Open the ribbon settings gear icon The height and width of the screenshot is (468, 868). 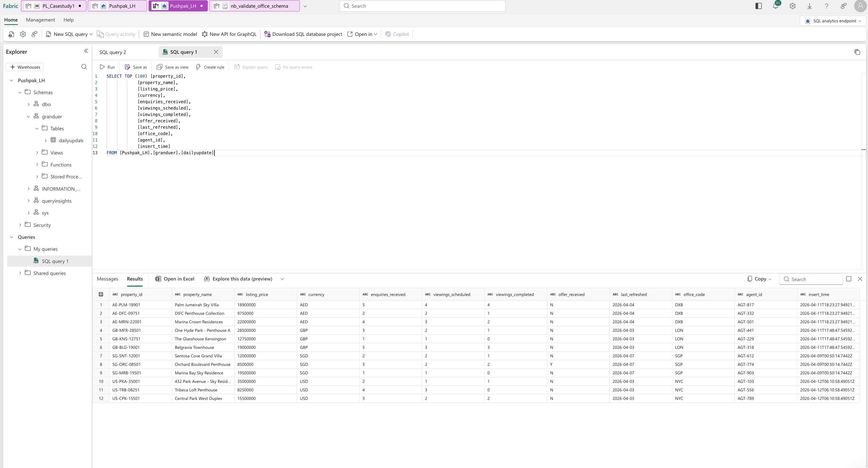coord(23,34)
